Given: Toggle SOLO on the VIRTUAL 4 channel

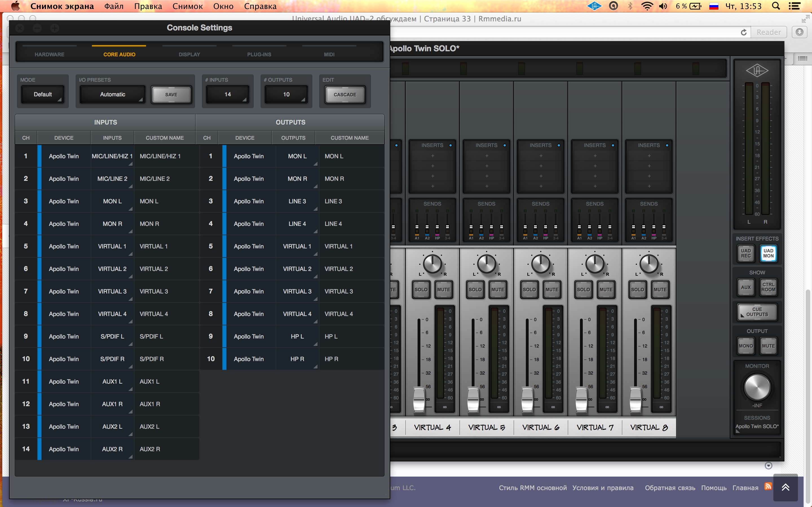Looking at the screenshot, I should [x=421, y=289].
